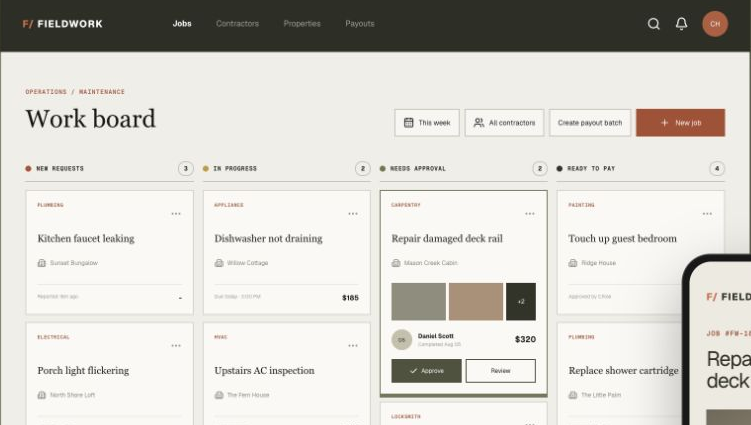Switch to Contractors tab
This screenshot has height=425, width=751.
pyautogui.click(x=237, y=23)
